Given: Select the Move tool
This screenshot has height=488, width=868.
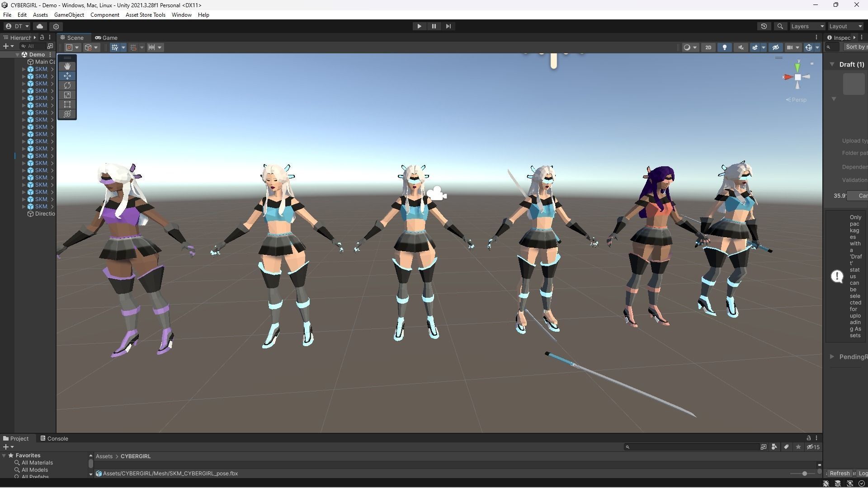Looking at the screenshot, I should click(67, 76).
